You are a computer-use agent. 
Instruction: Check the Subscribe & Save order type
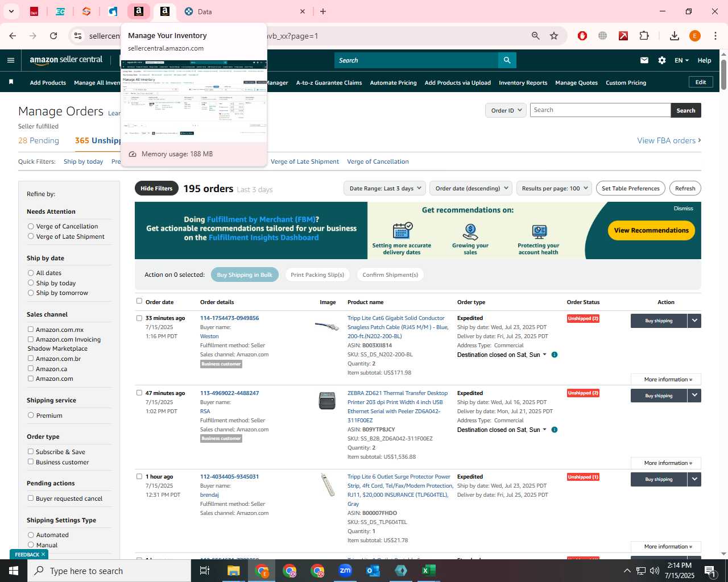[x=31, y=451]
